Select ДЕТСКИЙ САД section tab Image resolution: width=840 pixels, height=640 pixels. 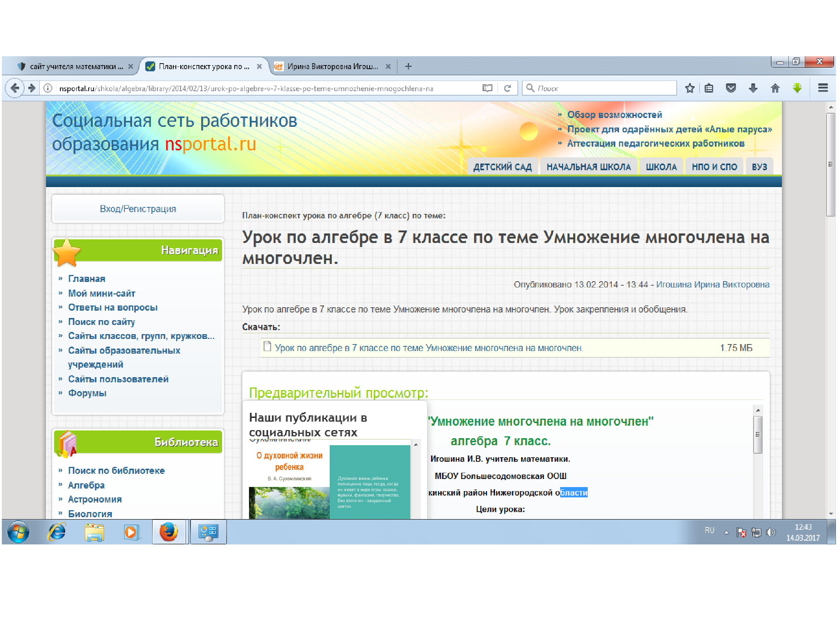(502, 167)
